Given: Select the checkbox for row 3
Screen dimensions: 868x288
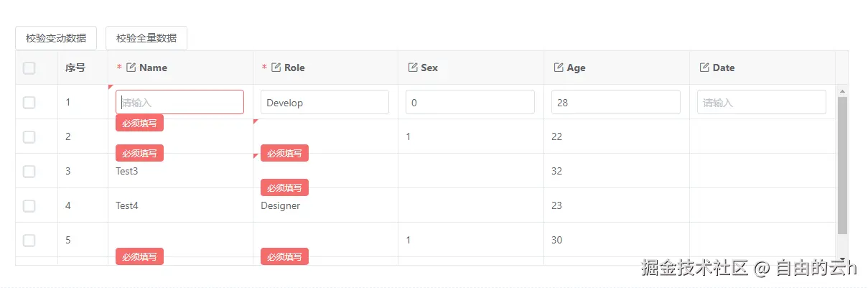Looking at the screenshot, I should [x=29, y=172].
